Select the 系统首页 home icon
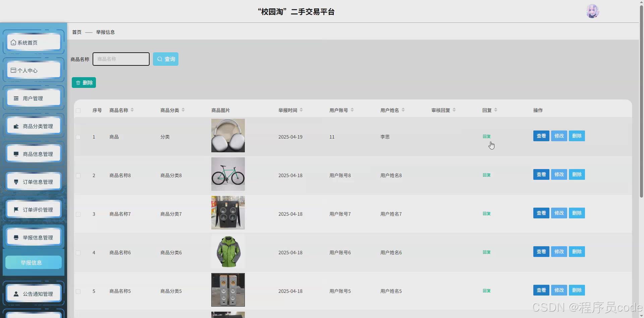644x318 pixels. tap(13, 42)
